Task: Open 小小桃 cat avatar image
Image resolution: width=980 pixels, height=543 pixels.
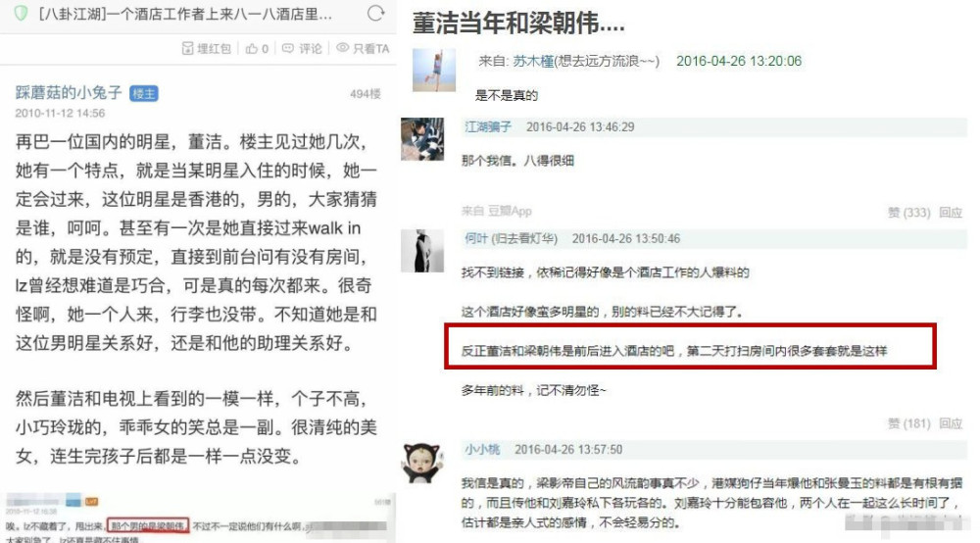Action: coord(422,463)
